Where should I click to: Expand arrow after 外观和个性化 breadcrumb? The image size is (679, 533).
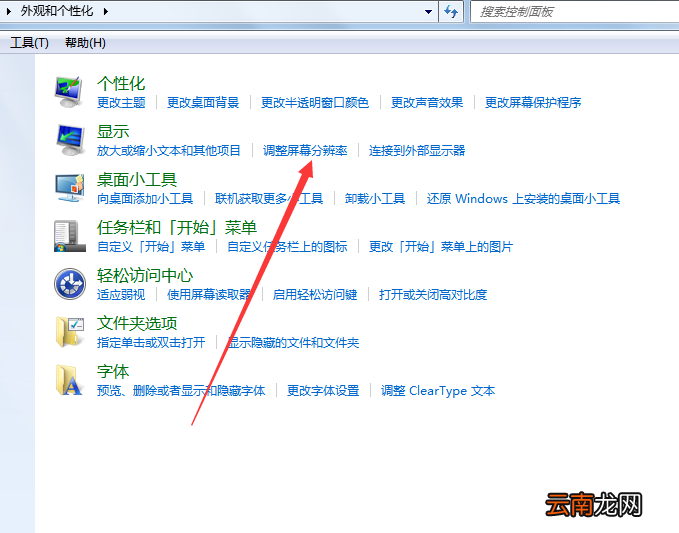[106, 11]
